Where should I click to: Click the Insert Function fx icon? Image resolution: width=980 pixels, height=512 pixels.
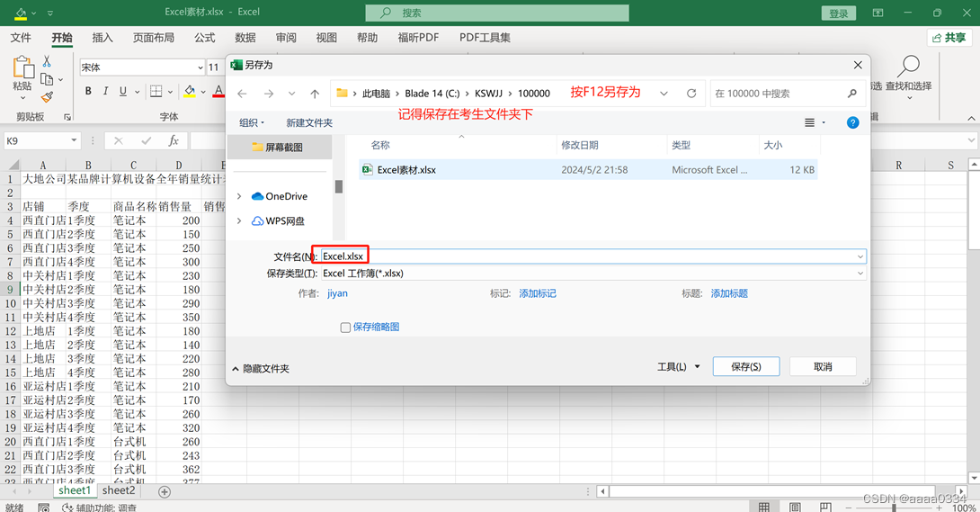(x=174, y=141)
